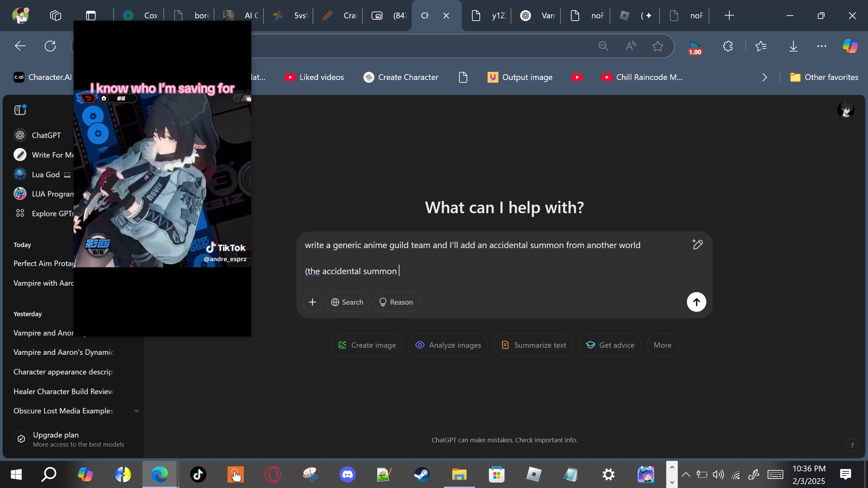The height and width of the screenshot is (488, 868).
Task: Click the Analyze images suggestion
Action: 448,345
